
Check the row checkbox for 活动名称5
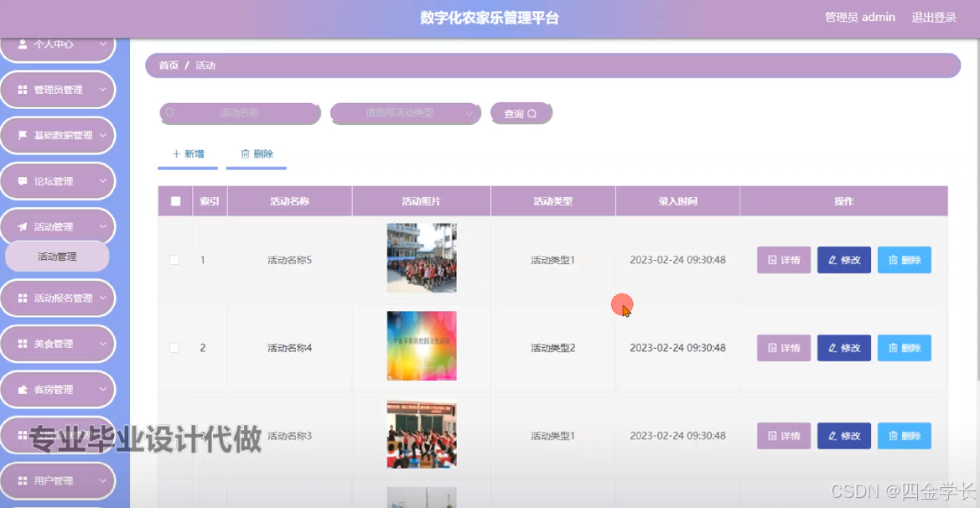point(174,260)
